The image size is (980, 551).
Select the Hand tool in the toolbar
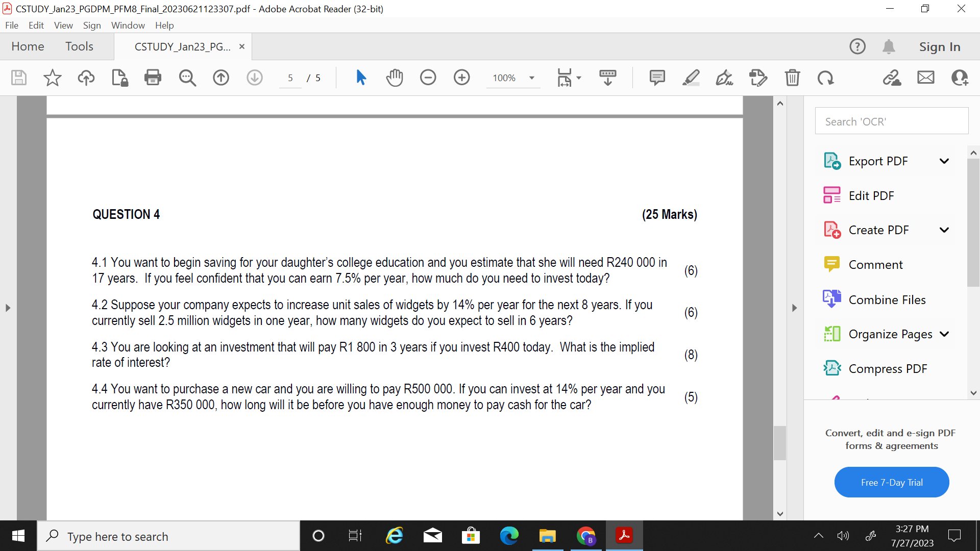point(395,78)
